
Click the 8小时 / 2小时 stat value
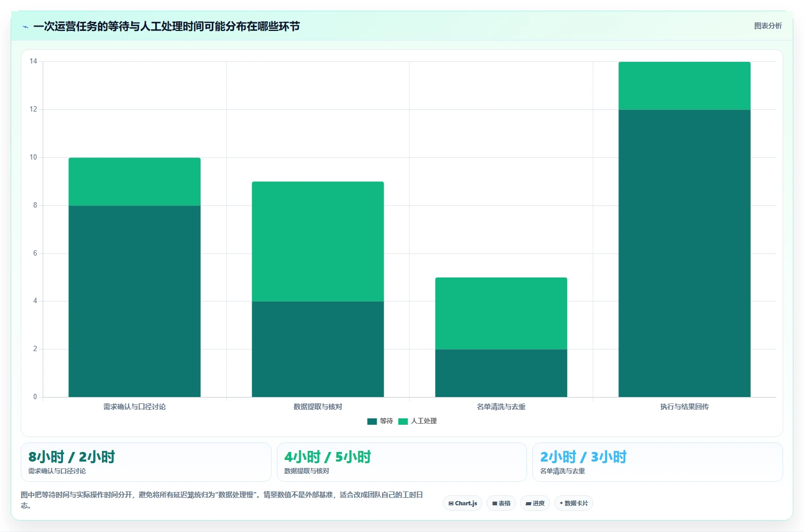(x=71, y=457)
